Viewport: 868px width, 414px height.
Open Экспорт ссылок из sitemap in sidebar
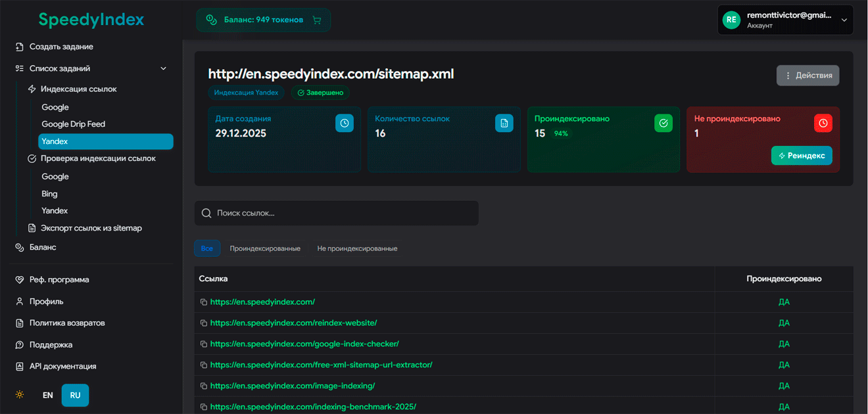pos(91,228)
